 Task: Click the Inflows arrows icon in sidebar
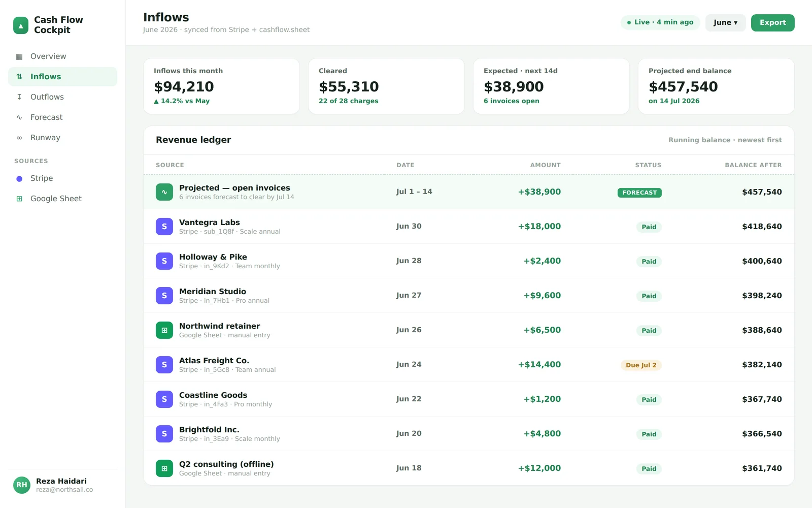[19, 77]
